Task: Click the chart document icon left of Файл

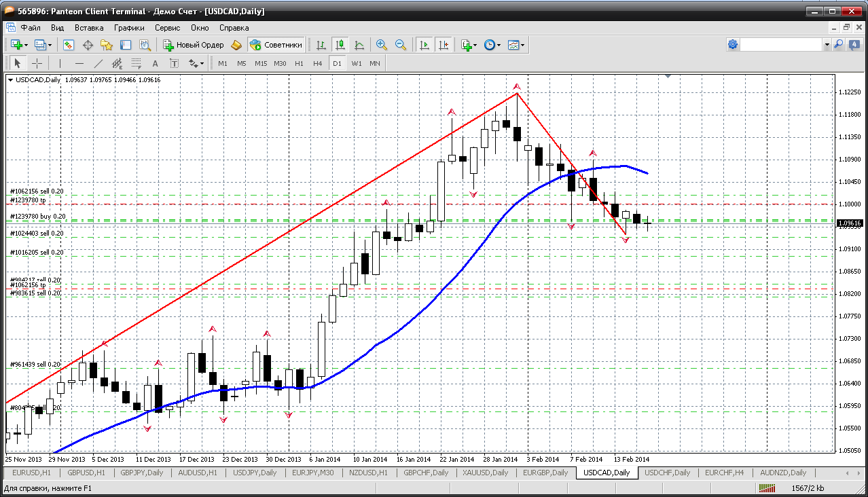Action: [10, 28]
